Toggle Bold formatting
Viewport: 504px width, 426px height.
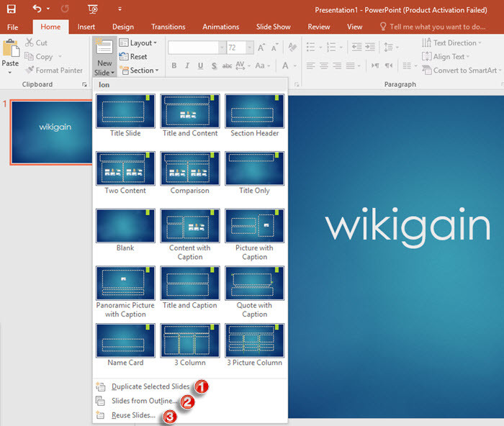pos(174,65)
